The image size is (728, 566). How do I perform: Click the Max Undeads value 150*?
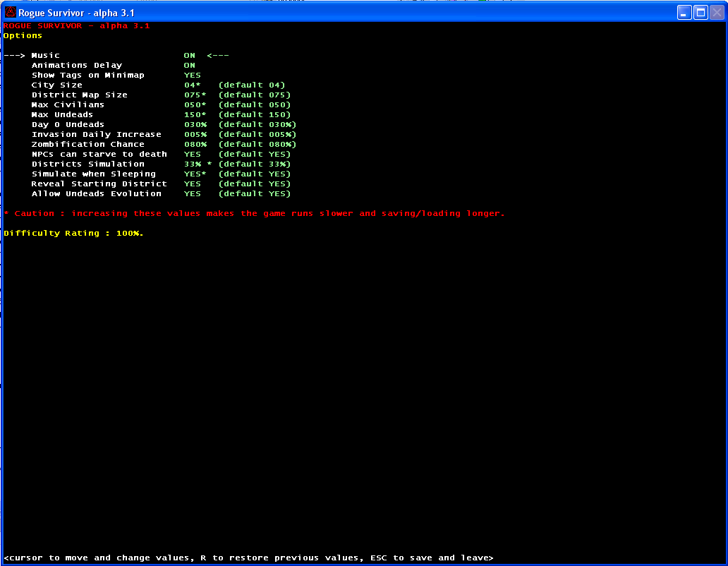195,114
